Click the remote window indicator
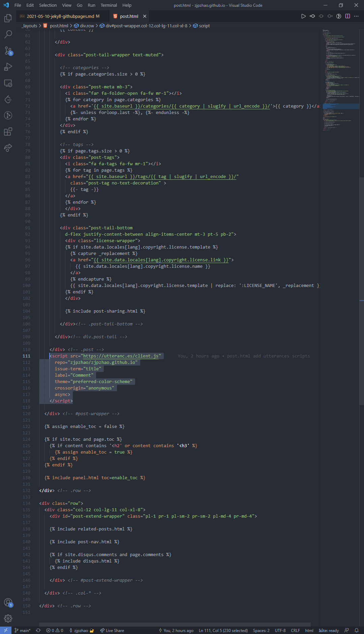The height and width of the screenshot is (634, 364). 6,630
